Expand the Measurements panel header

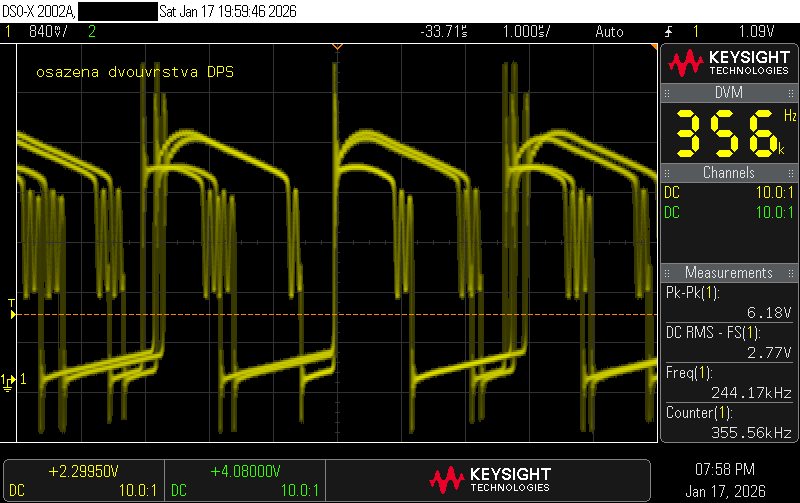[727, 272]
